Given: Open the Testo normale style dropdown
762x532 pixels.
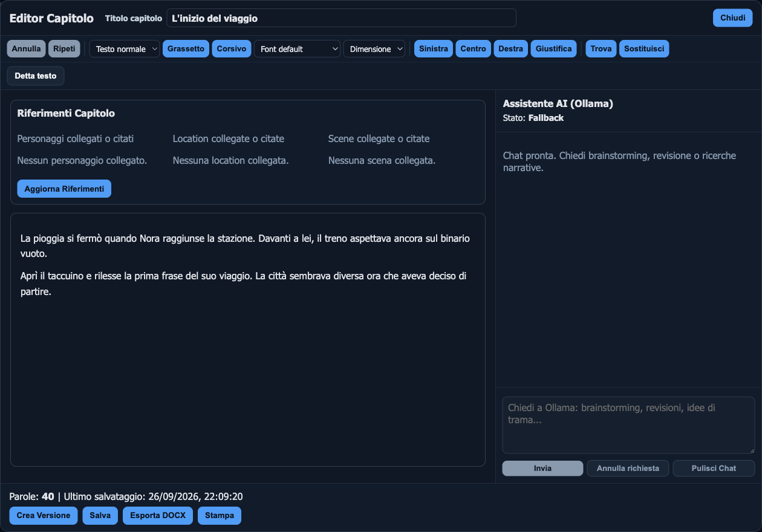Looking at the screenshot, I should (125, 49).
